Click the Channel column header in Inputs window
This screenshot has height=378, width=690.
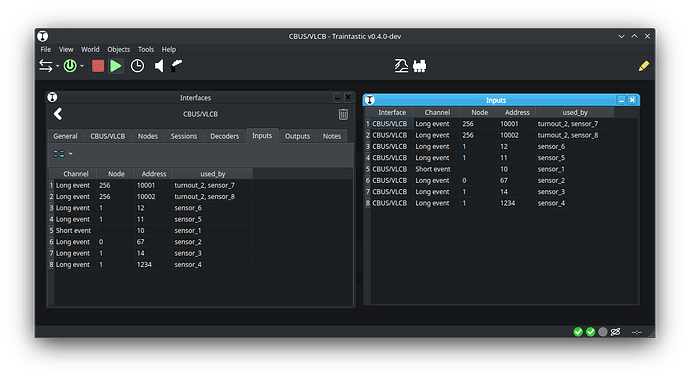[x=437, y=112]
